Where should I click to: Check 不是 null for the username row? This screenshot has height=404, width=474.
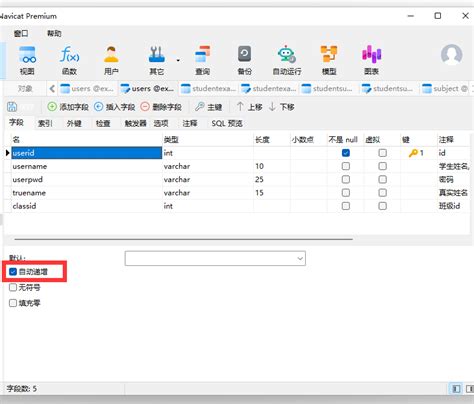point(346,166)
